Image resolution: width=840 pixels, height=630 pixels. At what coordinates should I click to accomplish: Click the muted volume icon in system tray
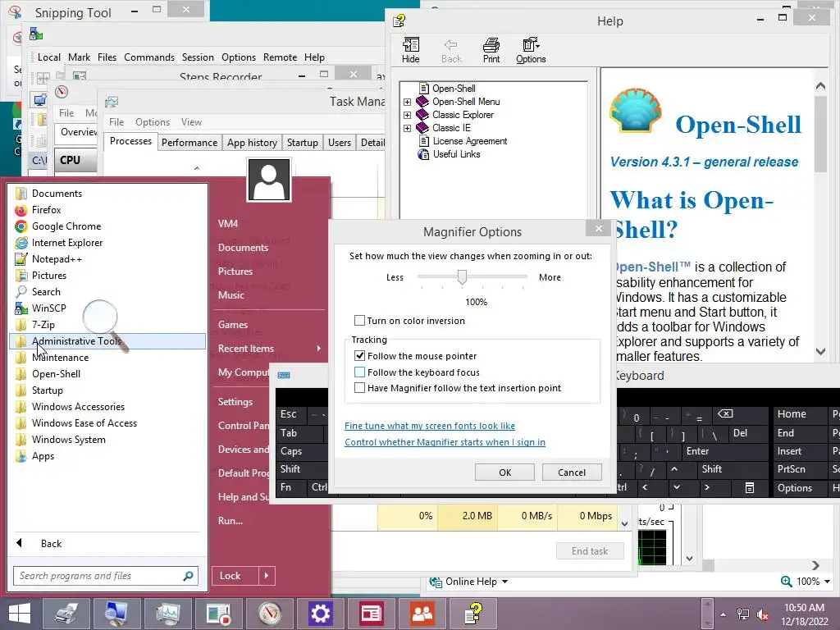coord(762,614)
